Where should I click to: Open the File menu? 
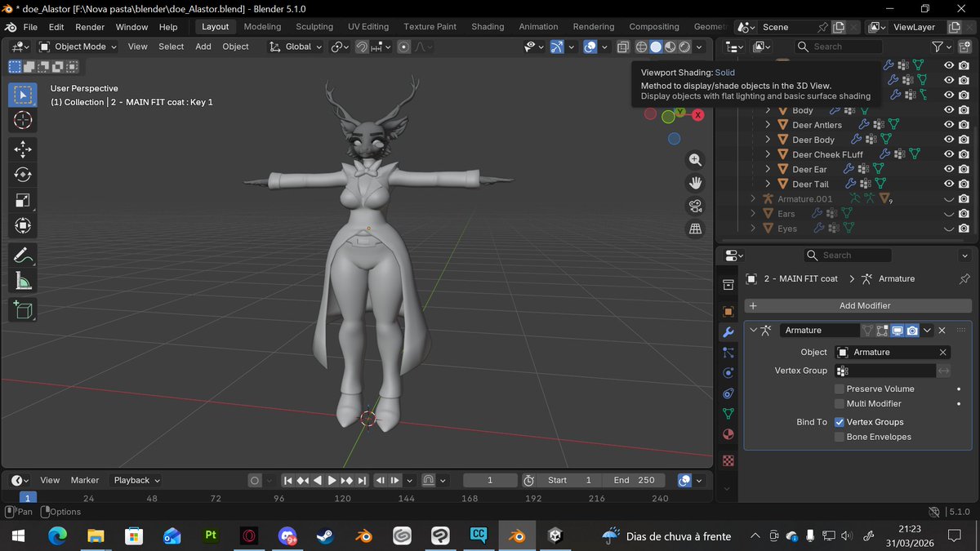(x=30, y=27)
